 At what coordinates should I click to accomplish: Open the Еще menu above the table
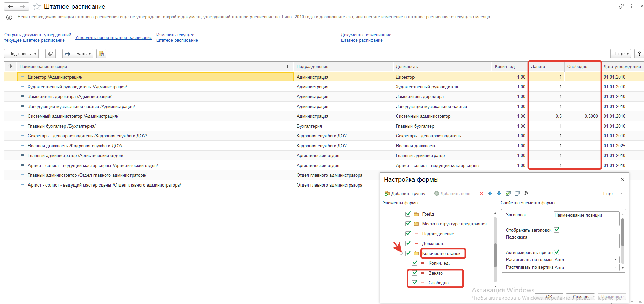[621, 53]
